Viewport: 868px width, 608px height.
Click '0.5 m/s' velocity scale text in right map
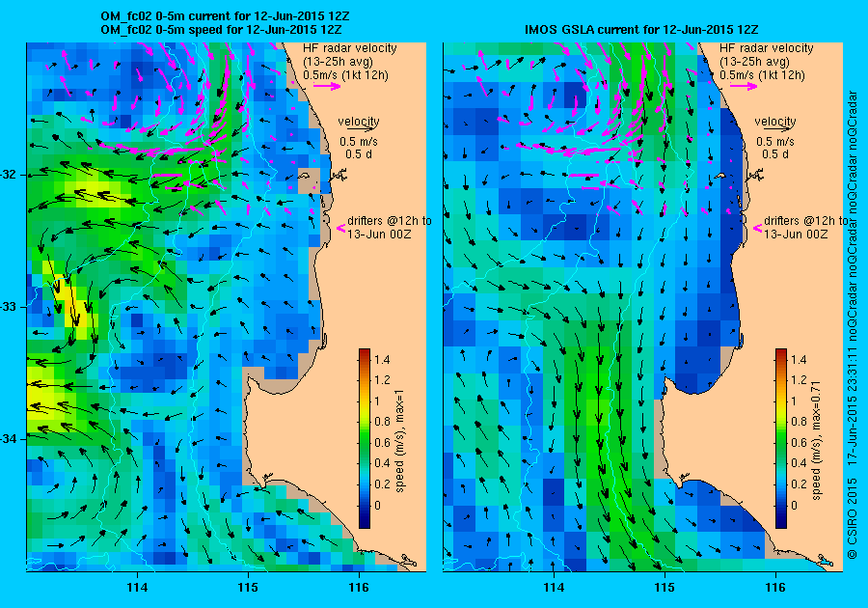coord(775,142)
